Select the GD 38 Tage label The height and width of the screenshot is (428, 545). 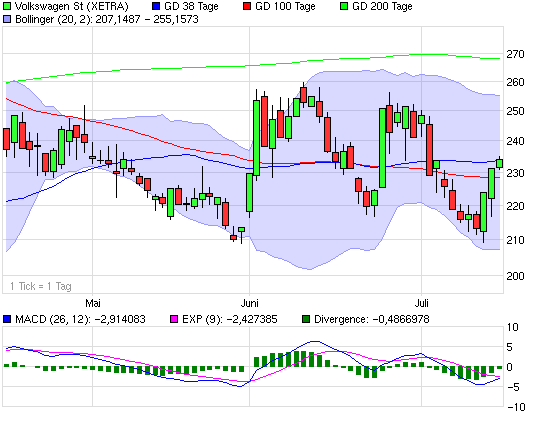pos(191,6)
